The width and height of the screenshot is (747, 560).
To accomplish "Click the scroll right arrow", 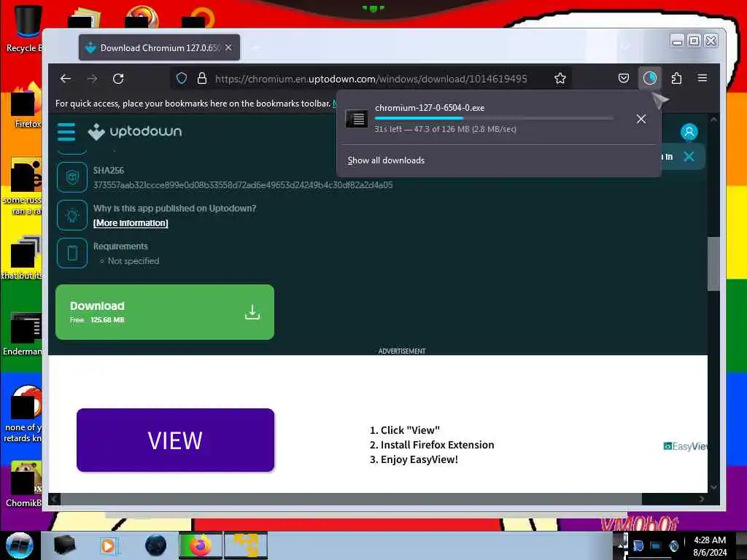I will point(701,499).
